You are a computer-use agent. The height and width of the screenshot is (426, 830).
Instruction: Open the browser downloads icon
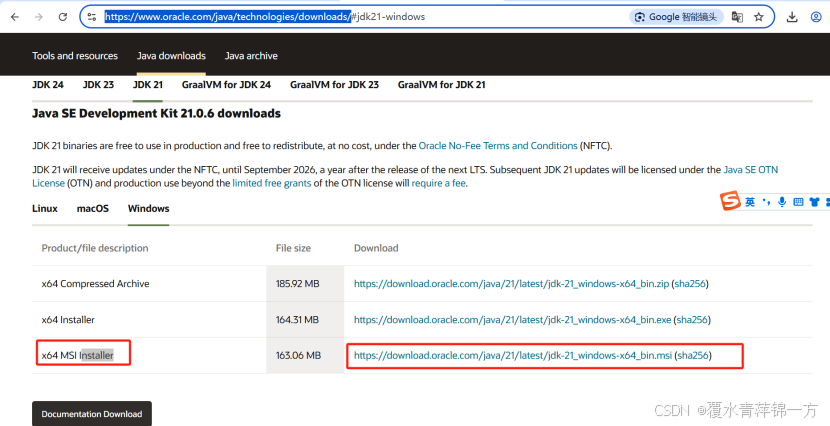tap(792, 17)
